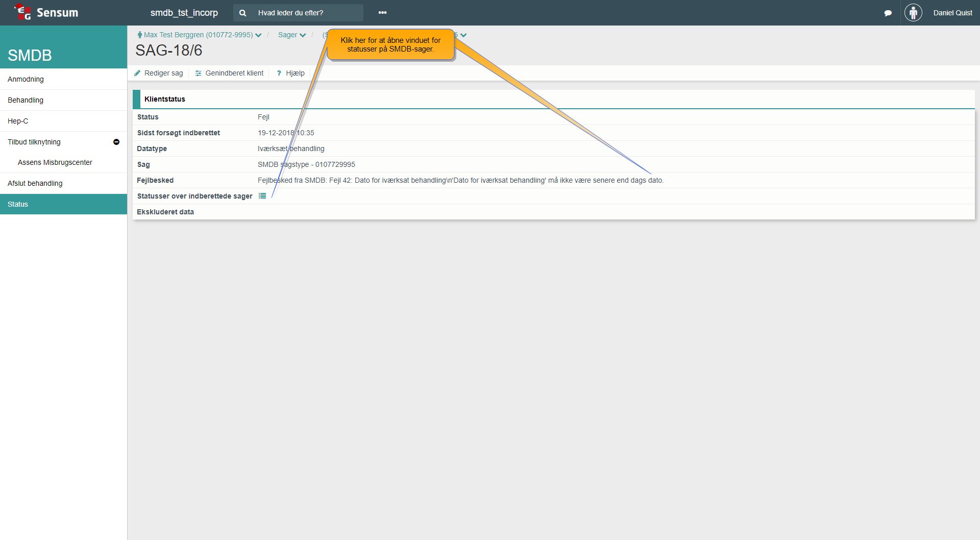
Task: Open the Sager breadcrumb dropdown
Action: (x=303, y=35)
